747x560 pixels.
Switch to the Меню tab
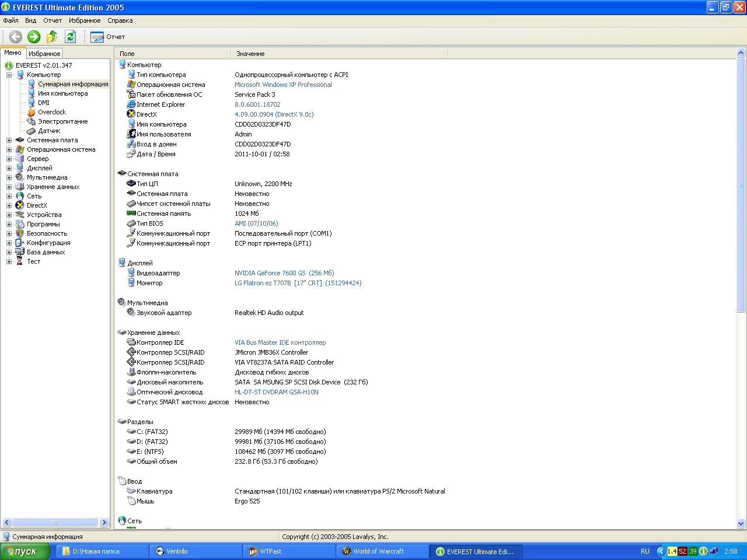pyautogui.click(x=13, y=52)
